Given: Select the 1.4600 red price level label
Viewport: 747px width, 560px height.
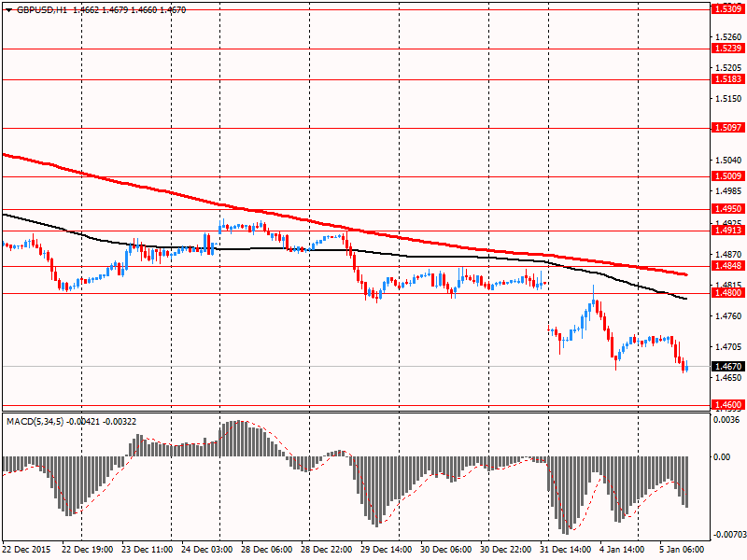Looking at the screenshot, I should (x=728, y=405).
